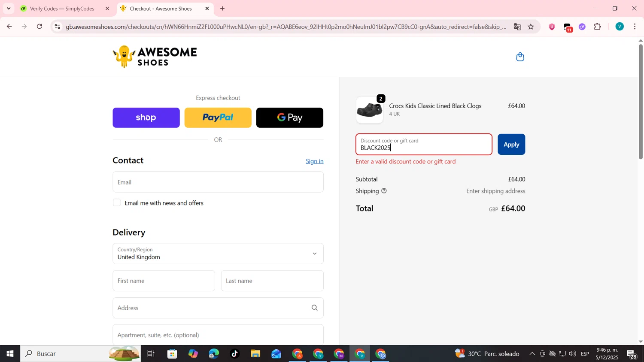Open the Windows Start menu

coord(10,354)
